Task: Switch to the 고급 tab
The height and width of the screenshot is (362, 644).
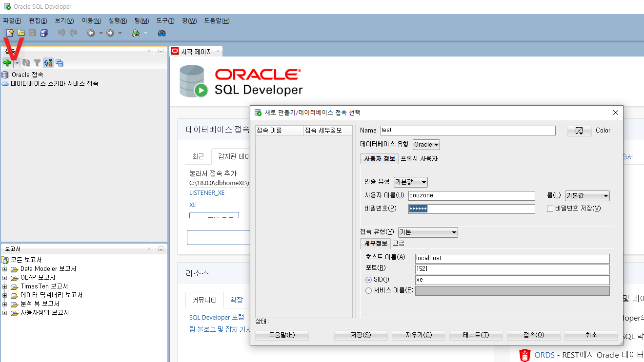Action: coord(399,243)
